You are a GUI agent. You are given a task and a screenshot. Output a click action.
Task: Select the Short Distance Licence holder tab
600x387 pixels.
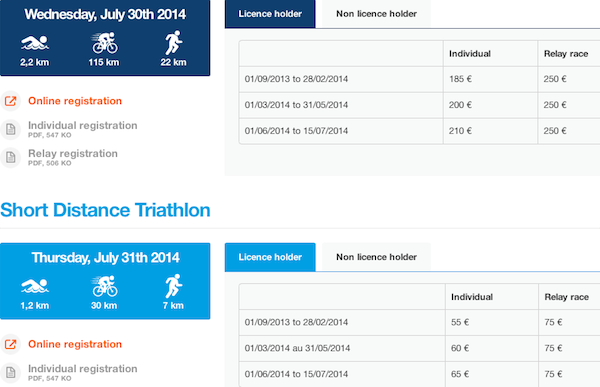(270, 257)
